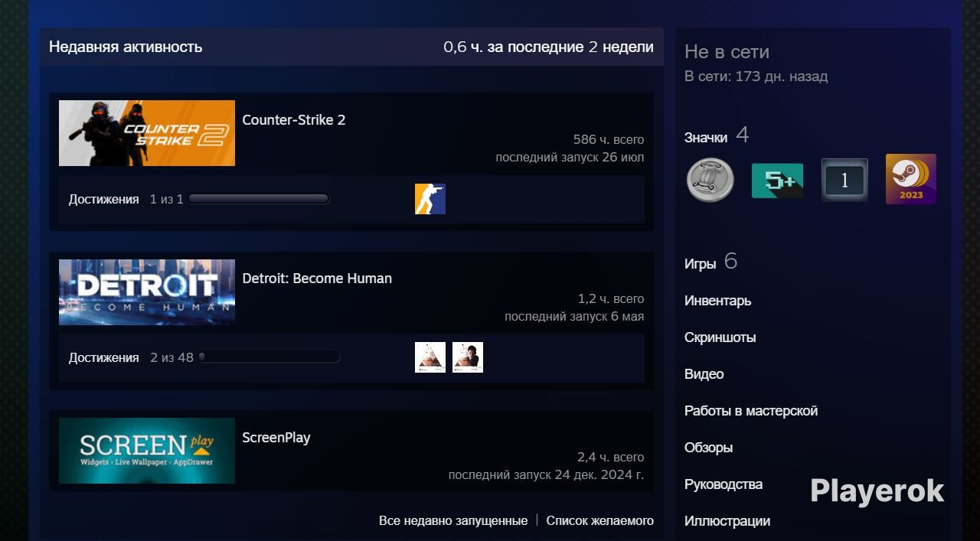This screenshot has width=980, height=541.
Task: Open Достижения for Detroit: Become Human
Action: [104, 357]
